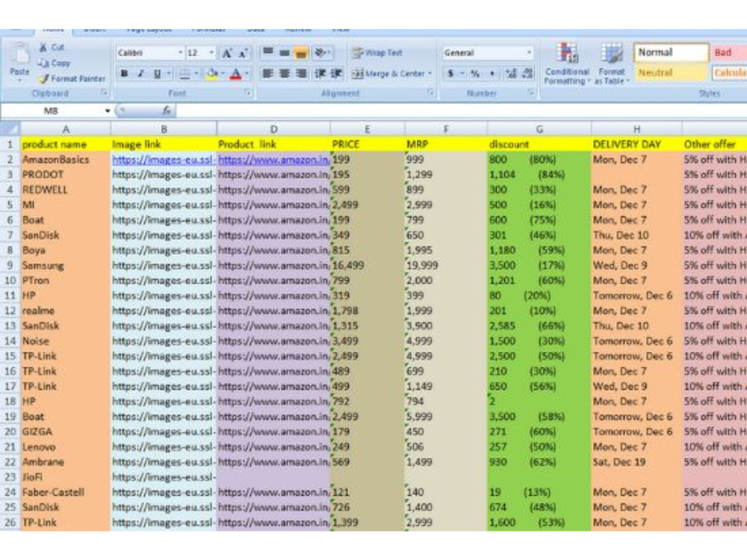Click the Orientation text angle icon
This screenshot has width=747, height=560.
320,52
